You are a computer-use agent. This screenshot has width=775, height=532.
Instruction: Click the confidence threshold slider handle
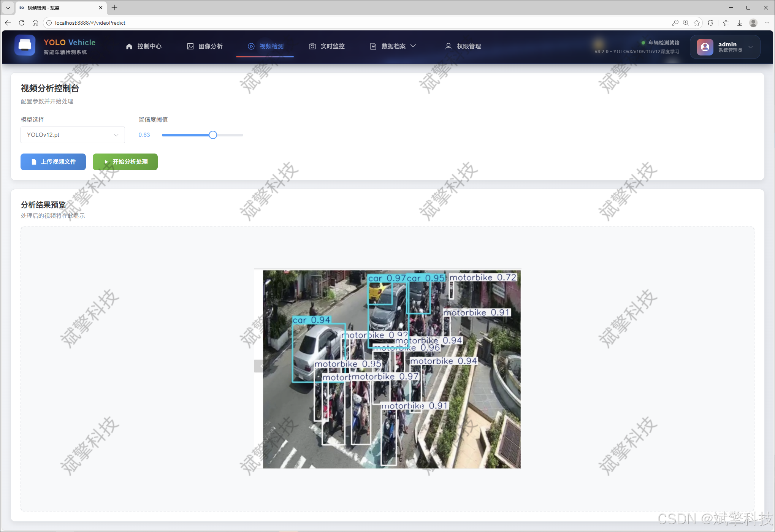213,135
